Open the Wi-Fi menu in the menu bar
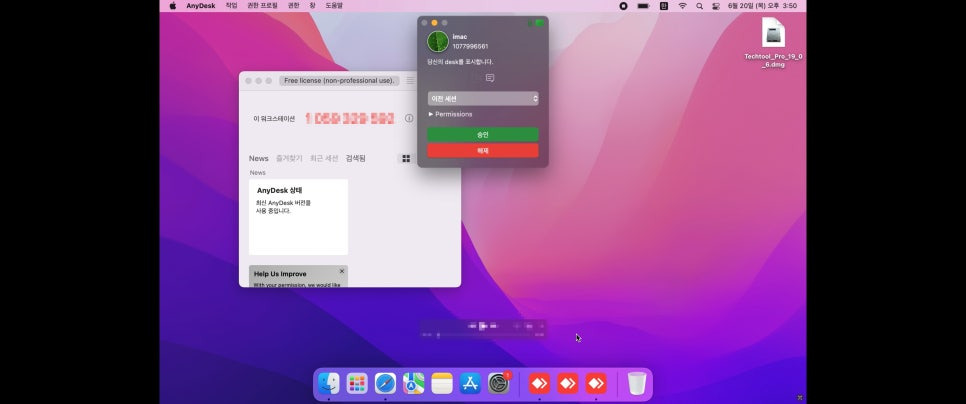Viewport: 966px width, 404px height. pyautogui.click(x=683, y=6)
